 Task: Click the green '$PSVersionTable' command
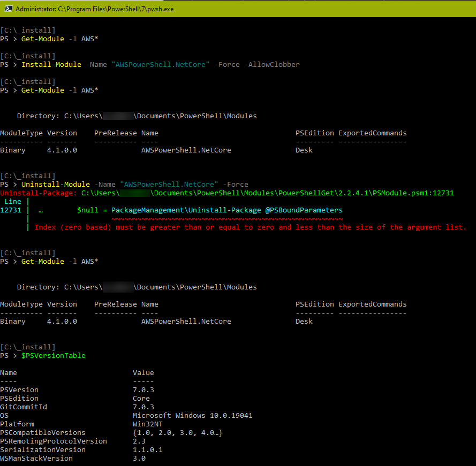click(54, 356)
